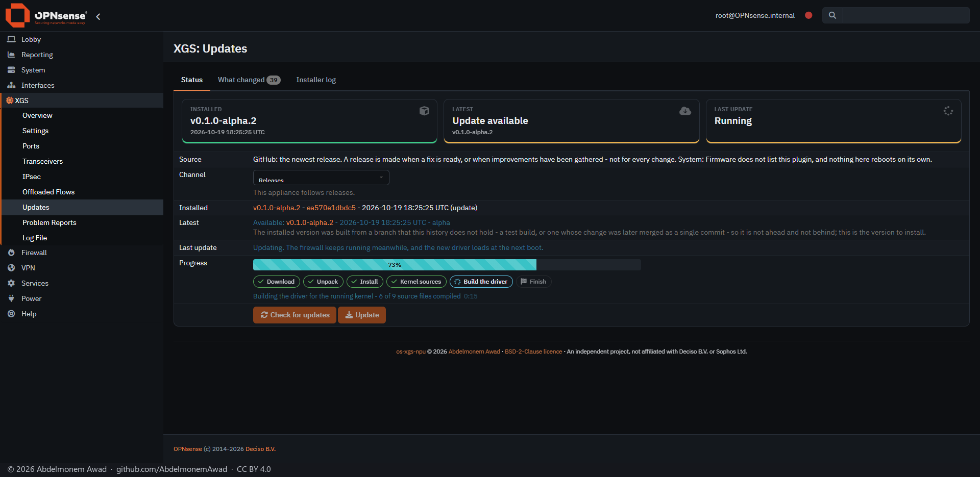The height and width of the screenshot is (477, 980).
Task: Open Transceivers in XGS menu
Action: [x=83, y=161]
